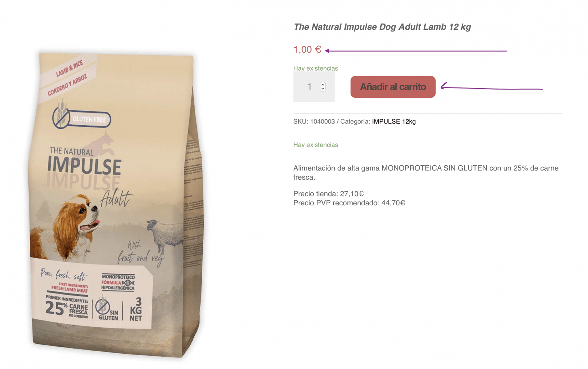Click the 3 KG NET weight mark

(136, 310)
